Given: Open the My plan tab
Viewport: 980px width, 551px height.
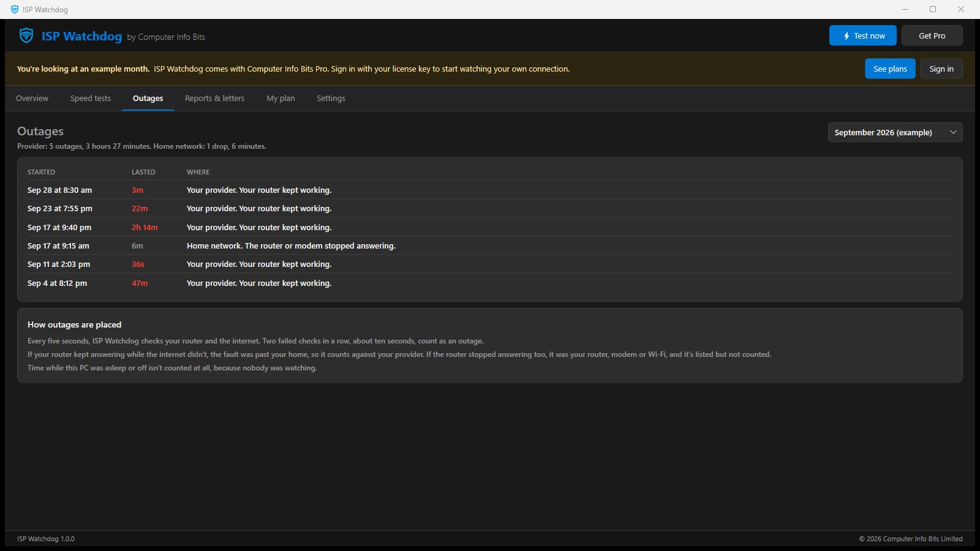Looking at the screenshot, I should [281, 98].
